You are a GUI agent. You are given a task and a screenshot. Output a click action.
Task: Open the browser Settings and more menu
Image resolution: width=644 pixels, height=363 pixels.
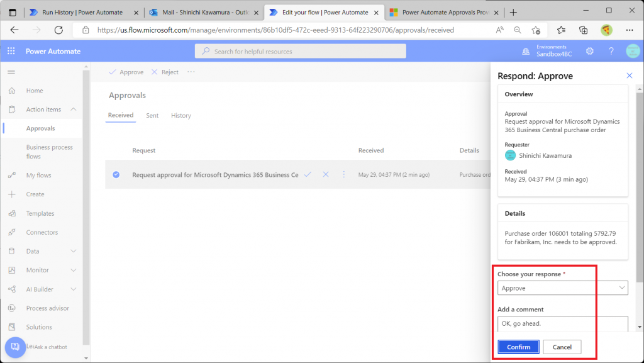point(630,30)
